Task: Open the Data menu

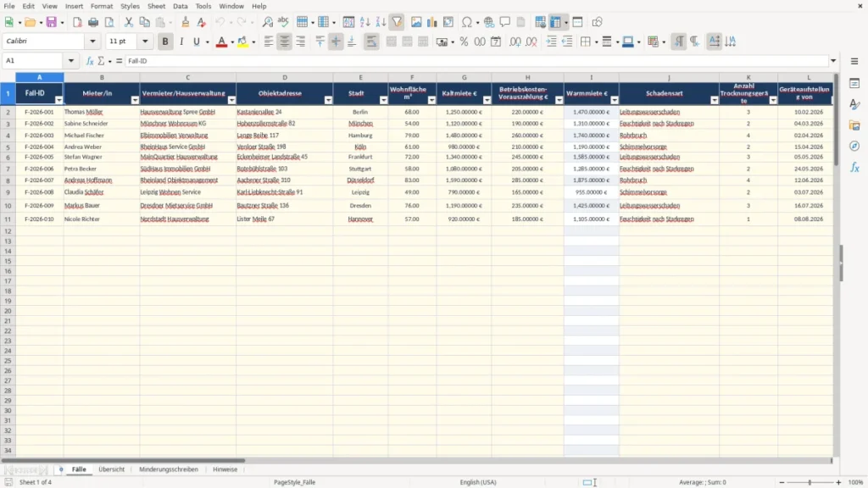Action: [181, 6]
